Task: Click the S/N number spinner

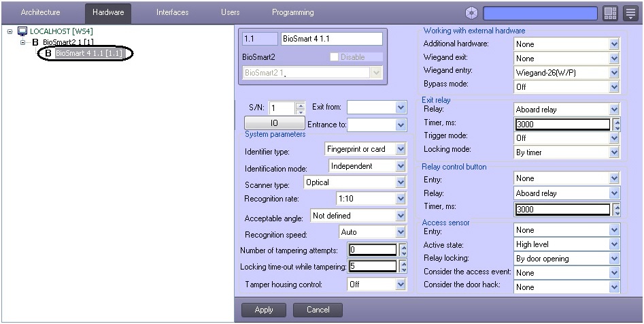Action: [300, 108]
